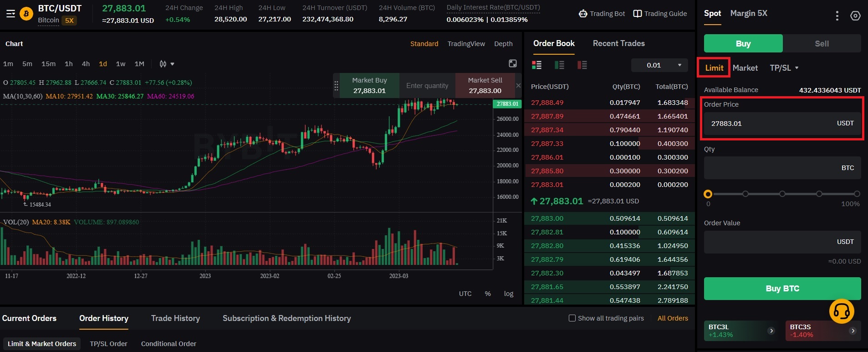
Task: Select the 1d timeframe
Action: click(103, 64)
